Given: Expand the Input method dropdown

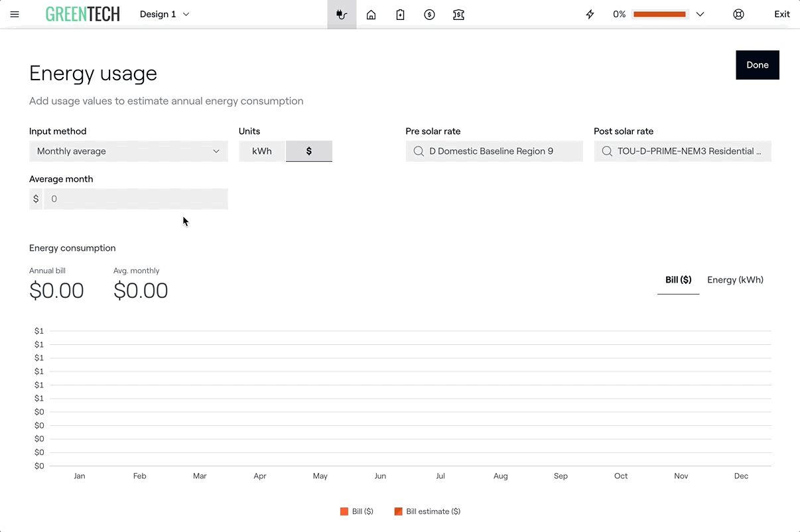Looking at the screenshot, I should click(x=129, y=151).
